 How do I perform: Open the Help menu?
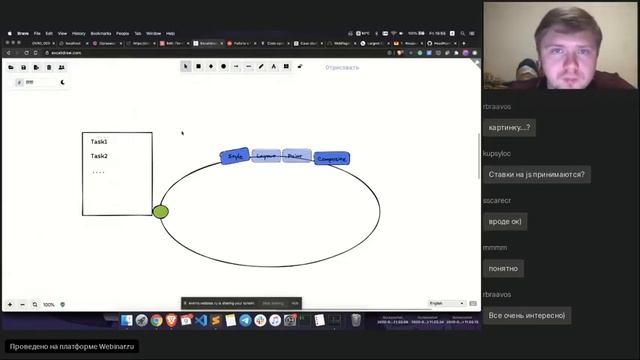click(171, 33)
